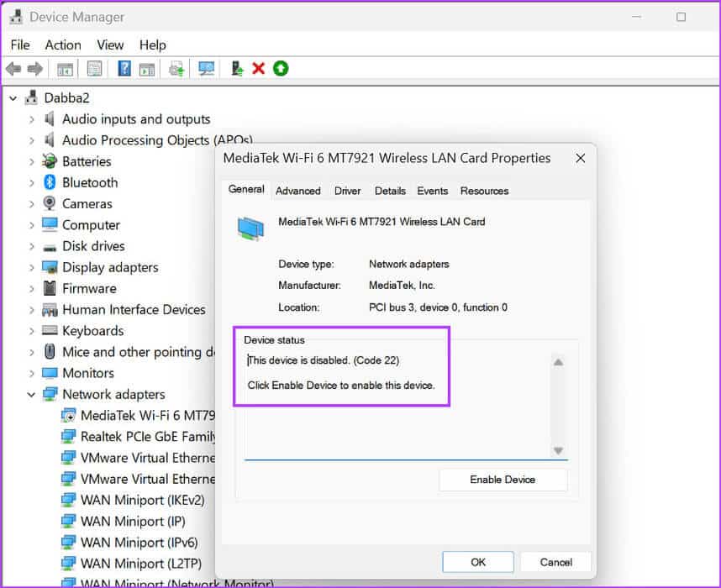Select WAN Miniport (IKEv2) adapter

pyautogui.click(x=143, y=500)
